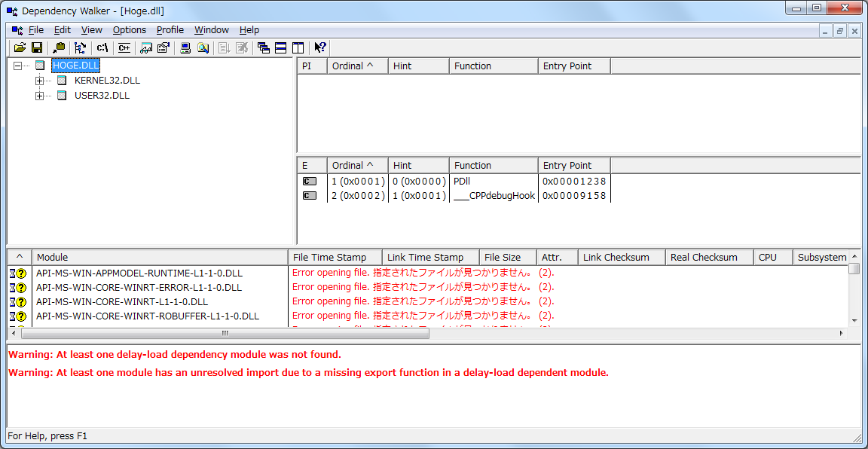Open the Help menu

pyautogui.click(x=249, y=30)
